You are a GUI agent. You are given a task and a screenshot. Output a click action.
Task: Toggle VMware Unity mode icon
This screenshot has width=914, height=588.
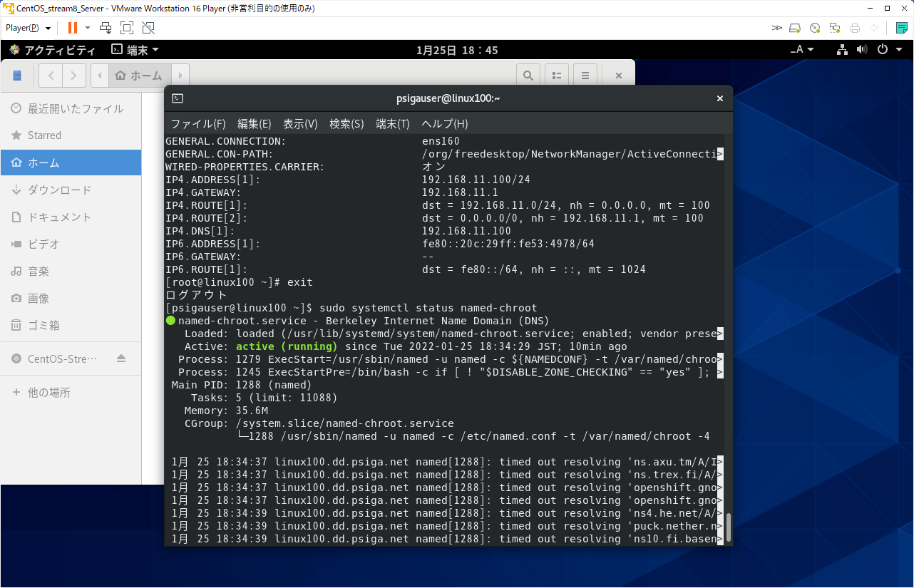(x=148, y=28)
